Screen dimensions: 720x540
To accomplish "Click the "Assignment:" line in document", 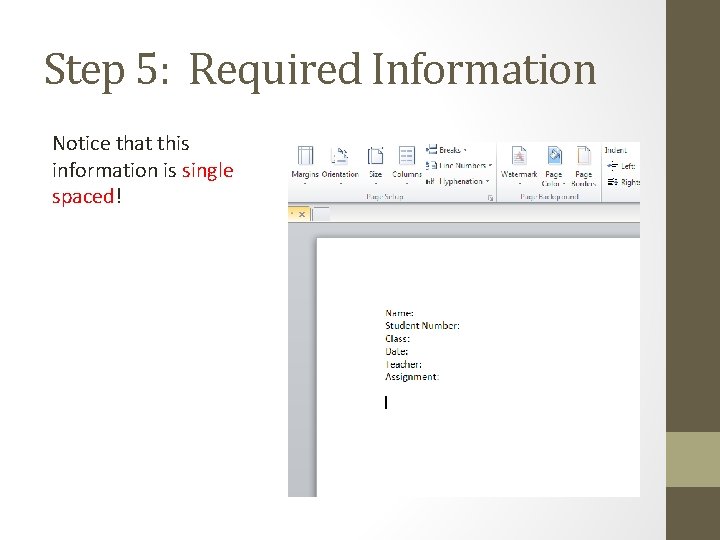I will [412, 377].
